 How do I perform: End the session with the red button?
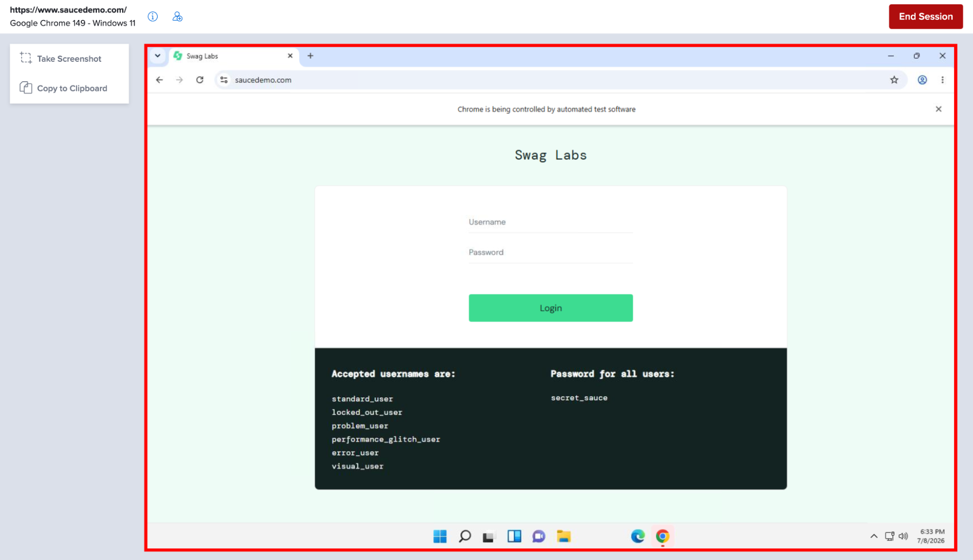coord(925,17)
